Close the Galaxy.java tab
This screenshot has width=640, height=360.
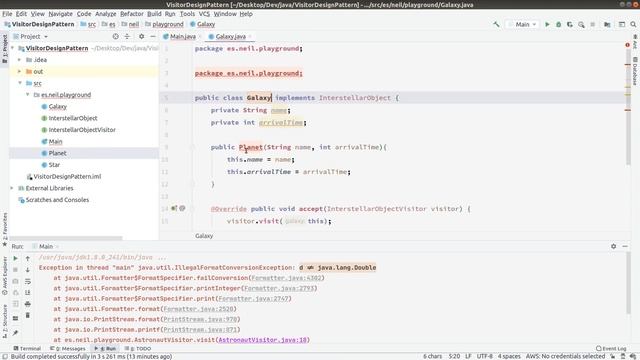tap(250, 37)
